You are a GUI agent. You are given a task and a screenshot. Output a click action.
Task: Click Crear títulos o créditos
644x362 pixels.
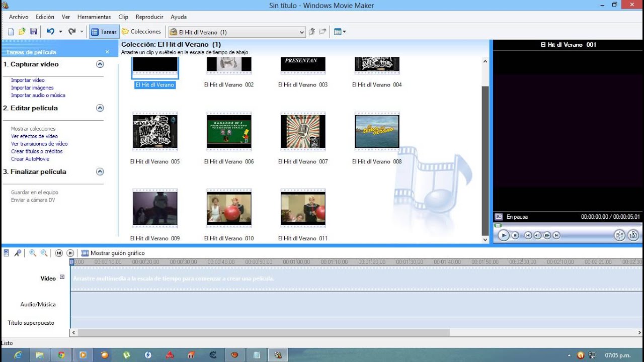(37, 151)
